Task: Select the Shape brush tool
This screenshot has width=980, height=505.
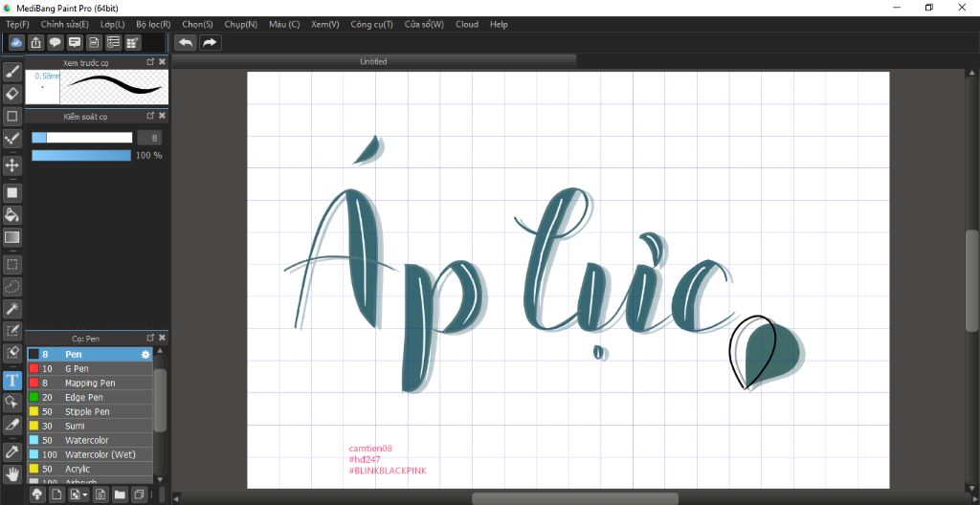Action: (x=11, y=116)
